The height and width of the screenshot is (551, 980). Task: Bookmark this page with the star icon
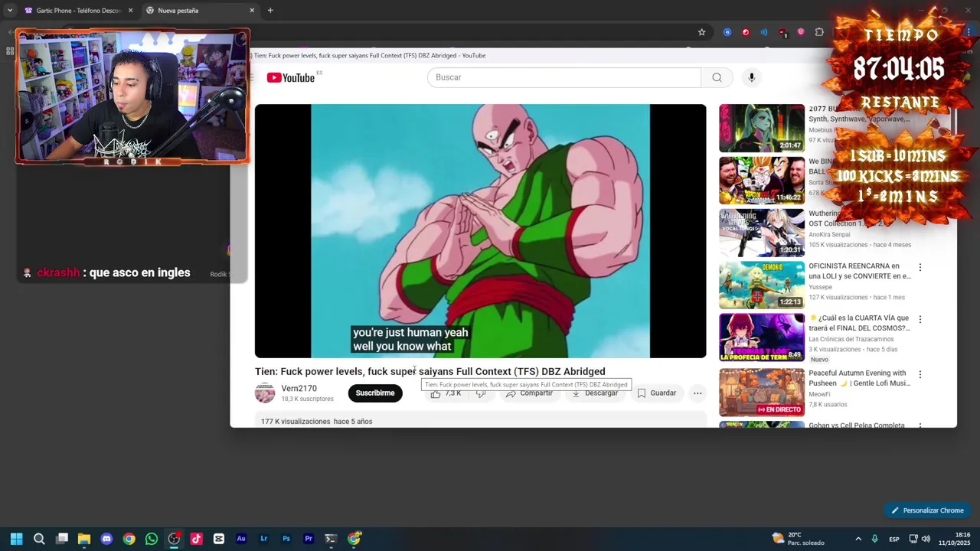pyautogui.click(x=701, y=32)
